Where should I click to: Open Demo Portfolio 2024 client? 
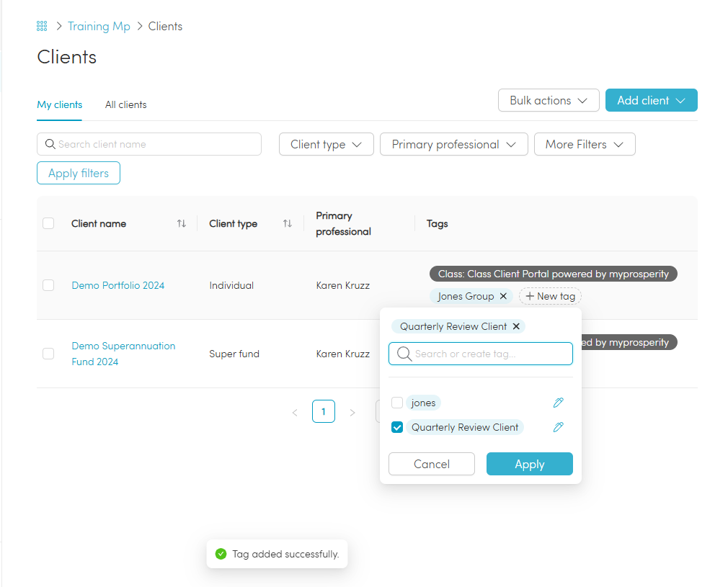(118, 285)
